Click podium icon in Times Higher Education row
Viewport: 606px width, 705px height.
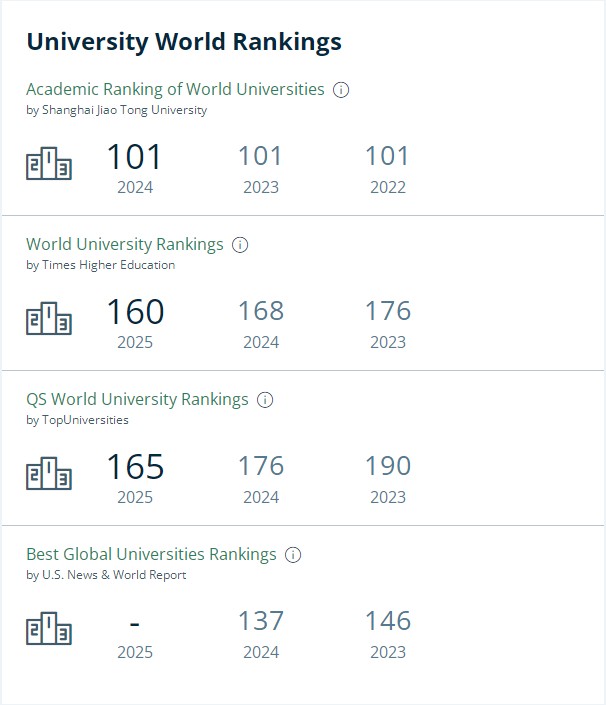[x=49, y=320]
